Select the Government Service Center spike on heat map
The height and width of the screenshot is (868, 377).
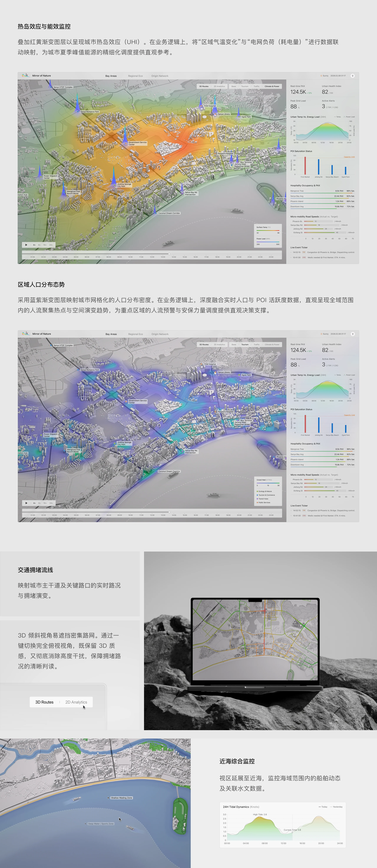(125, 135)
